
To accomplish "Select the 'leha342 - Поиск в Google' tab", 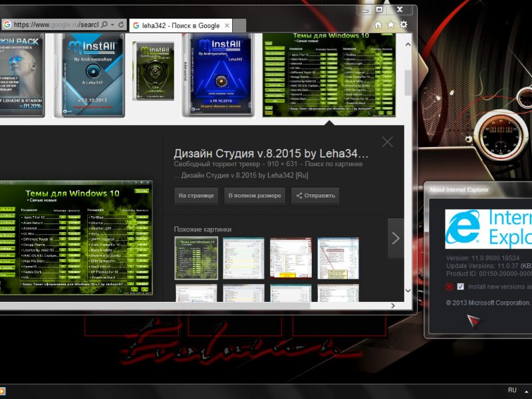I will (x=180, y=25).
